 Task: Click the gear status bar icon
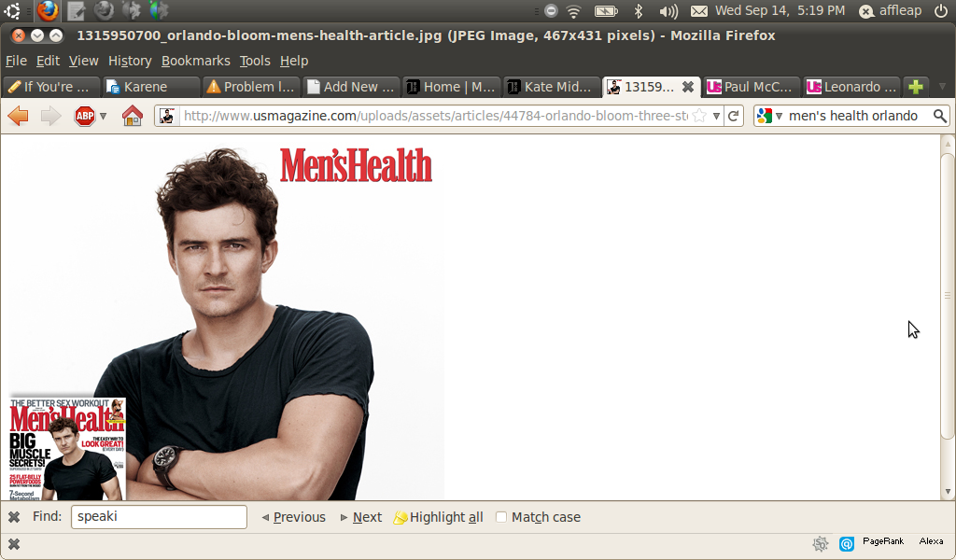pyautogui.click(x=821, y=543)
